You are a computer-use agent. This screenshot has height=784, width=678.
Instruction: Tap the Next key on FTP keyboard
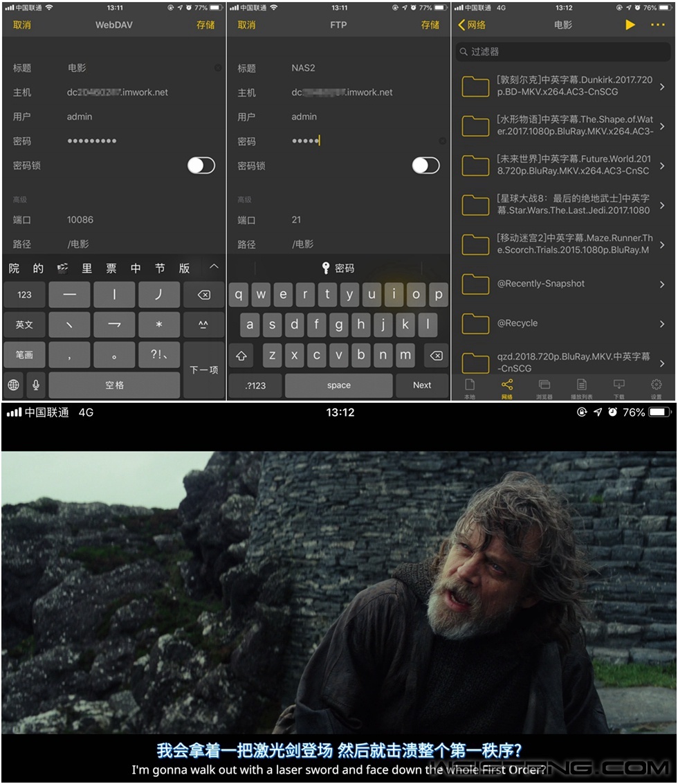[422, 385]
